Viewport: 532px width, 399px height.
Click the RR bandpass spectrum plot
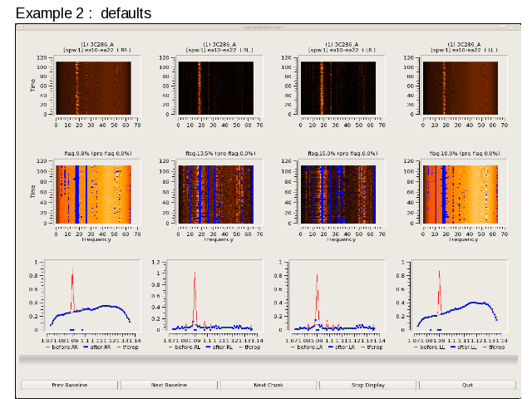92,296
